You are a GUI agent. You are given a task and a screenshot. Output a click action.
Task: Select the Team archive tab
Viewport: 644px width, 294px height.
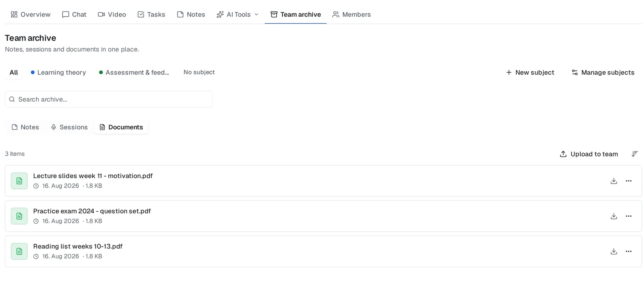(x=296, y=14)
